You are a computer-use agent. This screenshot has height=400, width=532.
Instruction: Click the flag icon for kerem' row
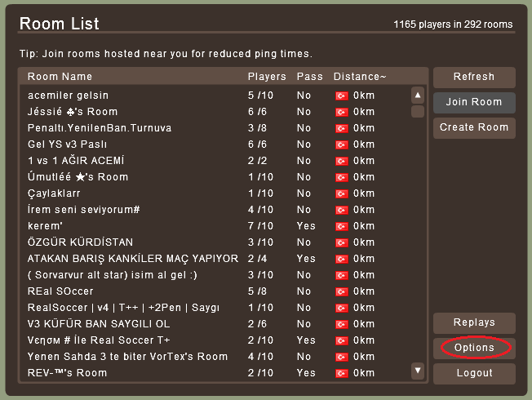342,226
